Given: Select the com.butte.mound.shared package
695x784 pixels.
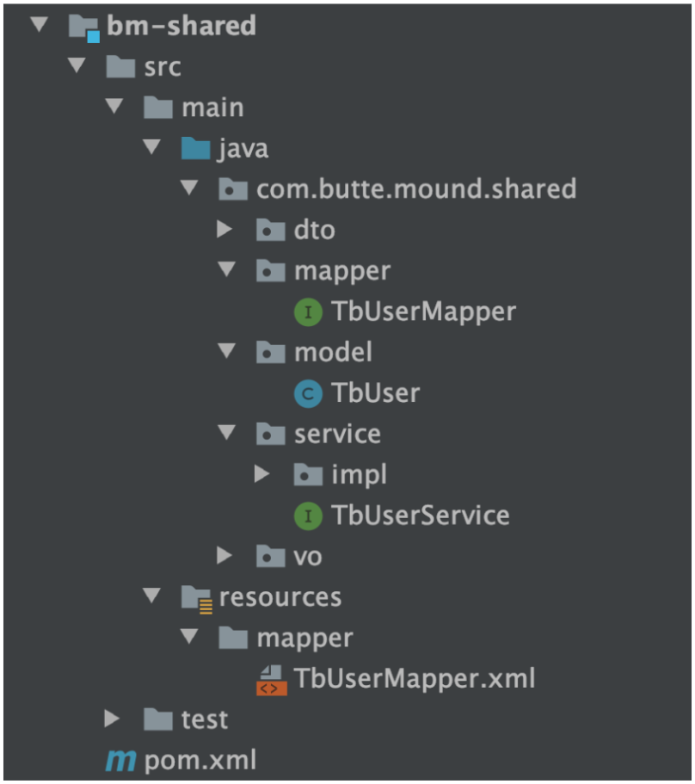Looking at the screenshot, I should (416, 189).
